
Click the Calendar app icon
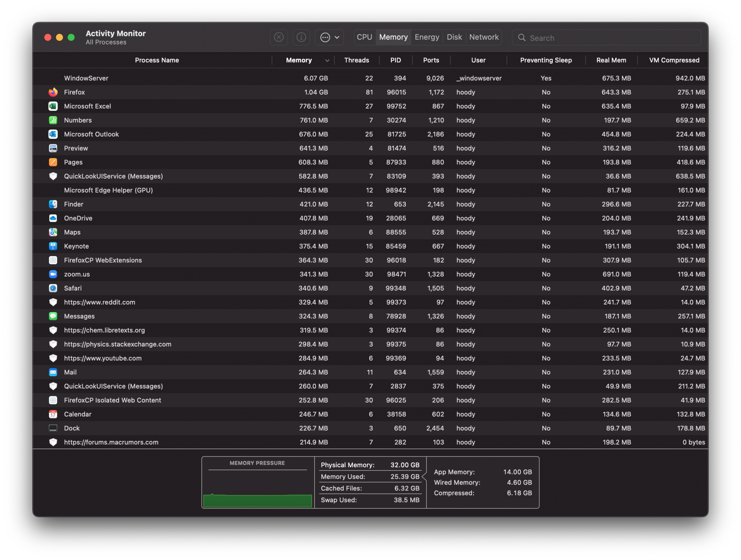[53, 414]
